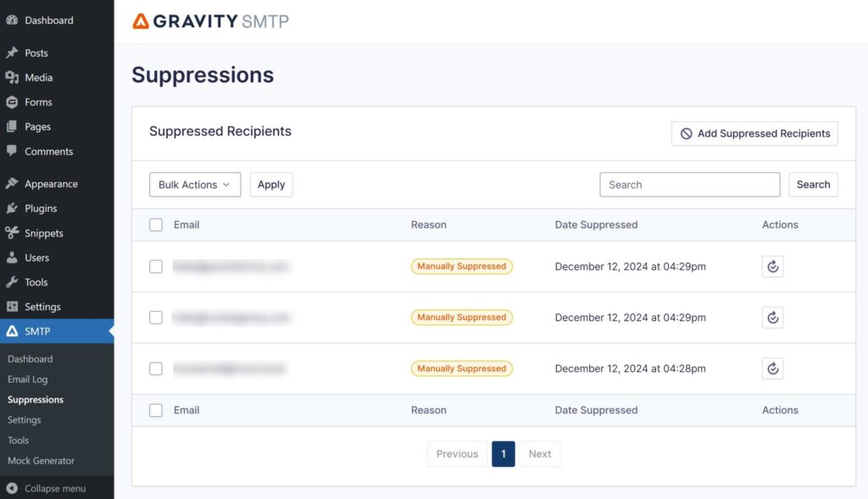Select the Snippets scissors icon
Screen dimensions: 868x499
click(x=12, y=232)
